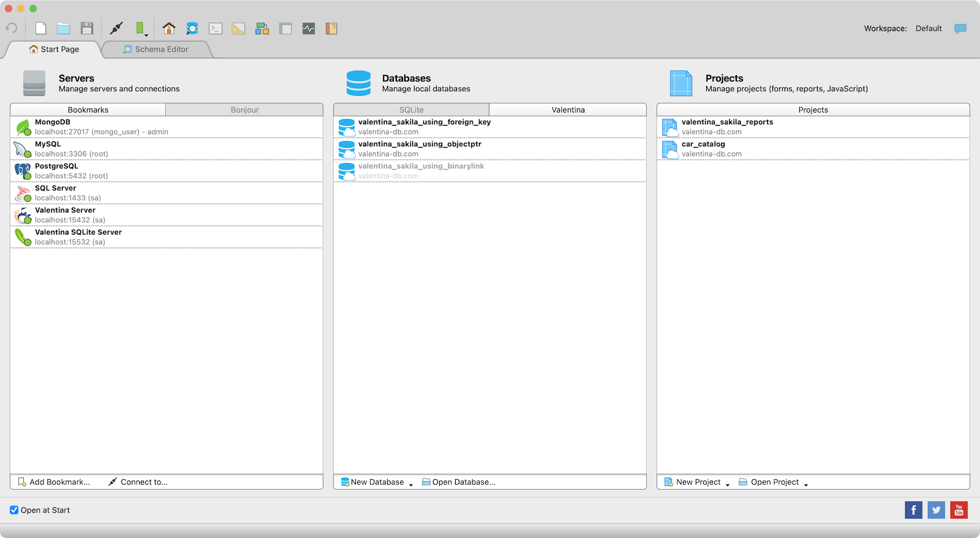Open the activity monitor graph icon
Viewport: 980px width, 538px height.
coord(309,28)
